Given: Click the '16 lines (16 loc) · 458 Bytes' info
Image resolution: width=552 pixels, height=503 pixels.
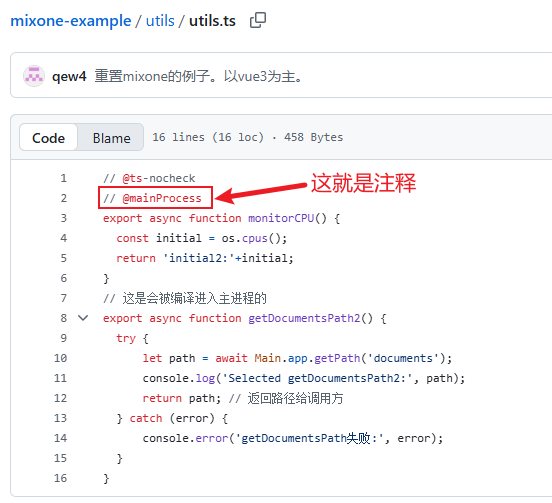Looking at the screenshot, I should pyautogui.click(x=247, y=137).
